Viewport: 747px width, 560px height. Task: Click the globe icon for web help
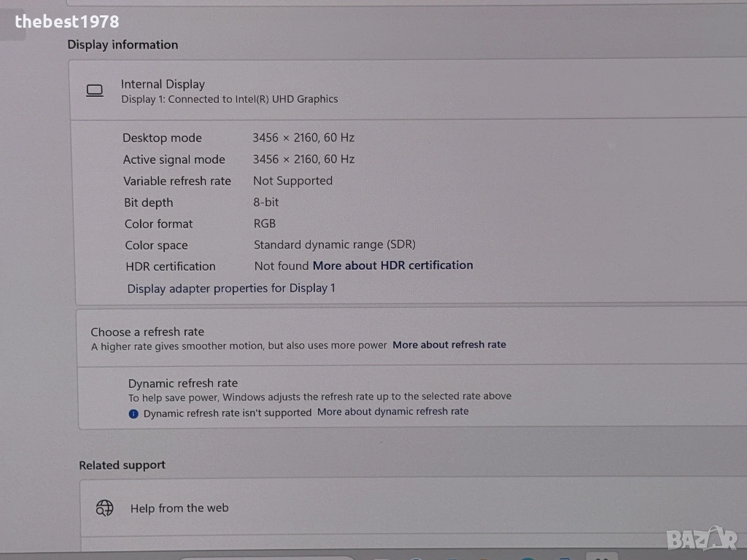point(105,508)
